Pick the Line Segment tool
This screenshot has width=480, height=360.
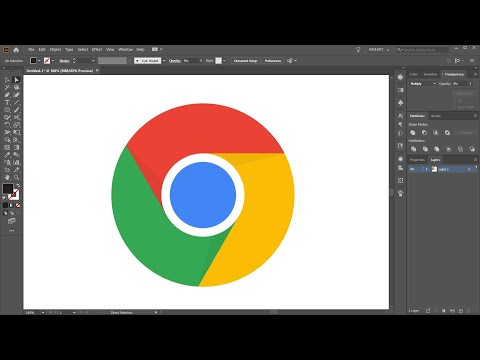tap(16, 103)
